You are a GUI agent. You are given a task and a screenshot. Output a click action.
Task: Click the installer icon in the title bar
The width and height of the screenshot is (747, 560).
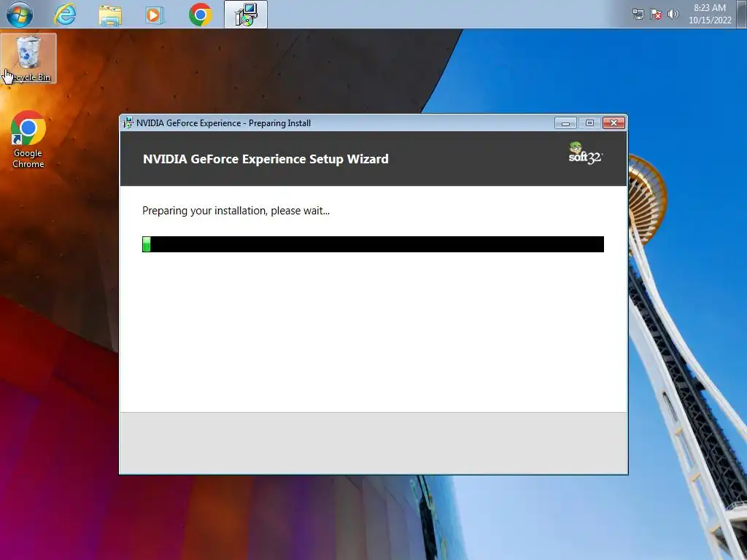pos(128,122)
